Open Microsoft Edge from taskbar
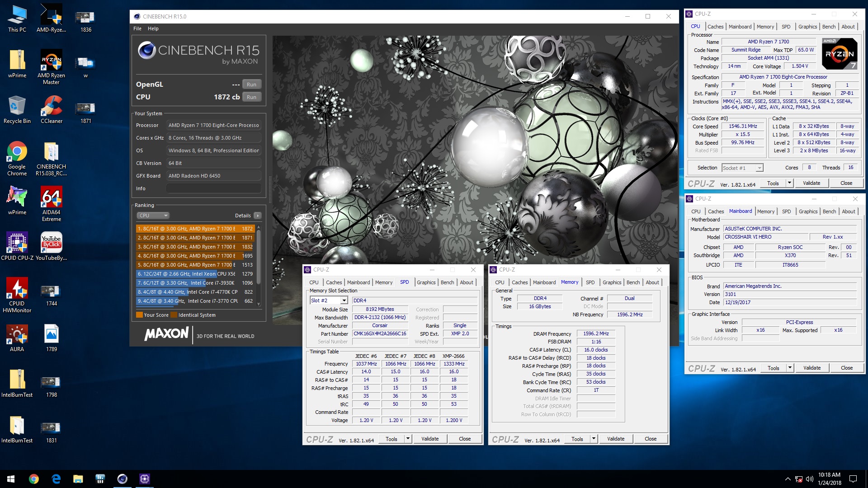 [x=56, y=479]
